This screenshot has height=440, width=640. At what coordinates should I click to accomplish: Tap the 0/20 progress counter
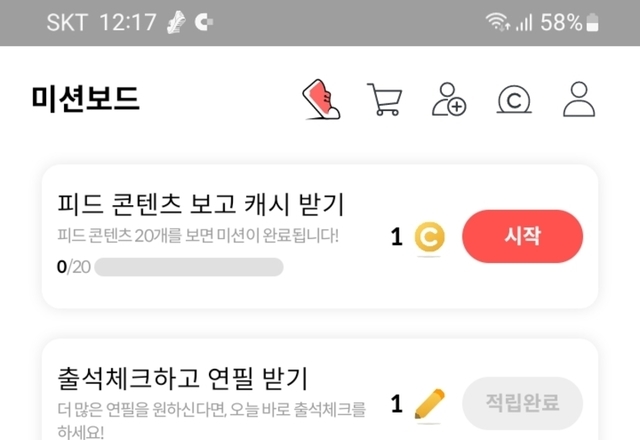pyautogui.click(x=73, y=267)
